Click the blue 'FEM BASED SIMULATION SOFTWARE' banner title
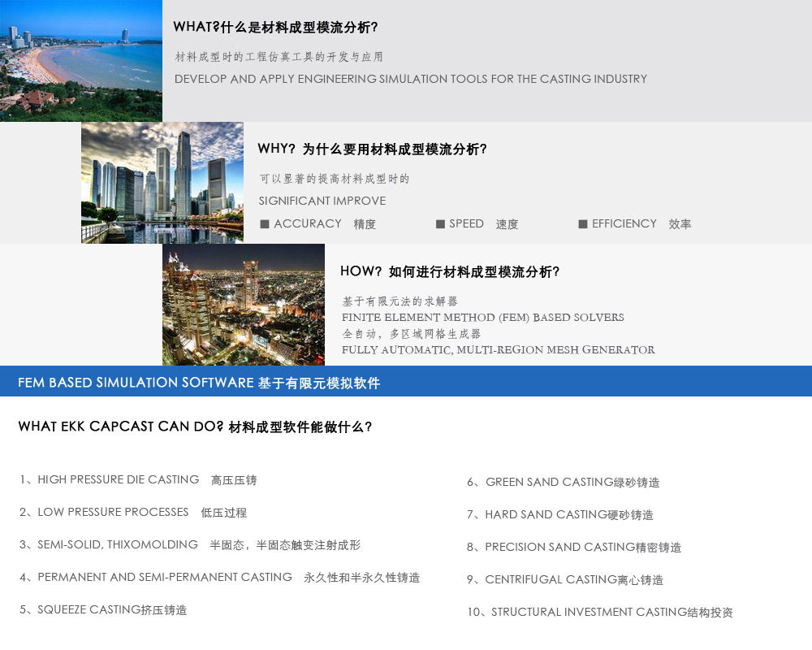 point(199,383)
